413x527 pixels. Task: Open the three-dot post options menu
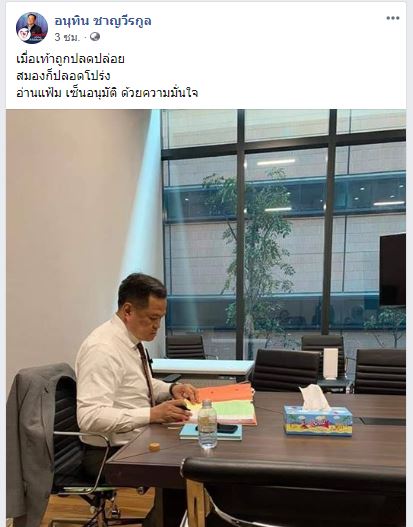pyautogui.click(x=393, y=18)
